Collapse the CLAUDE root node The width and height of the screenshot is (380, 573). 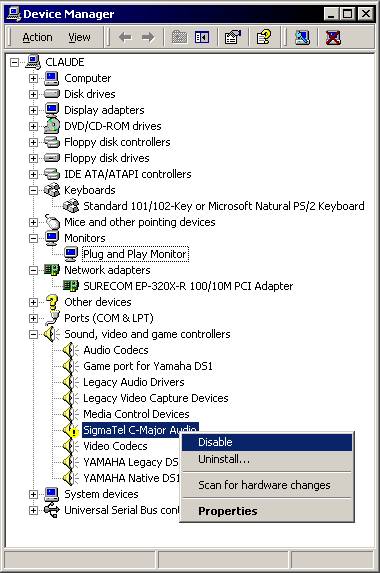pyautogui.click(x=14, y=62)
